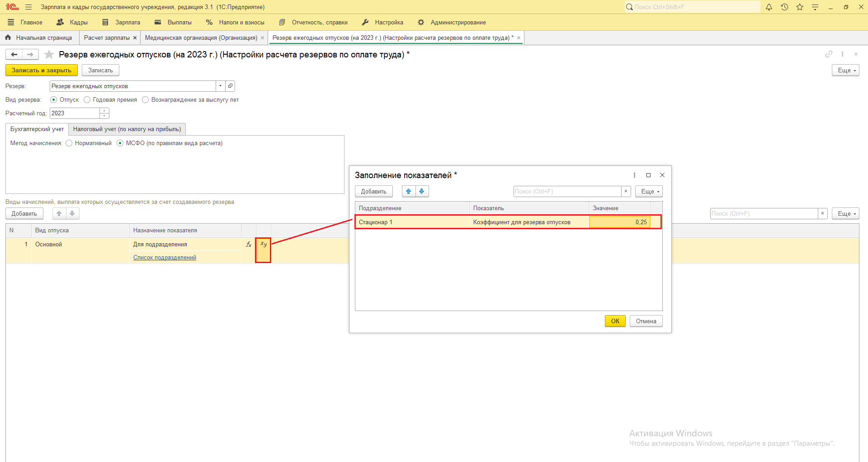Expand the Резерв dropdown list
Viewport: 868px width, 462px height.
click(220, 86)
